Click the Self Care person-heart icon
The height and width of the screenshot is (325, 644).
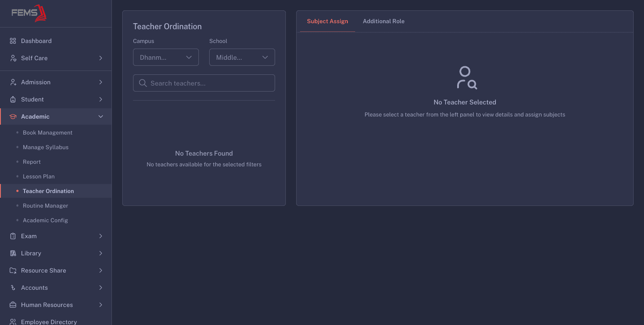click(x=13, y=58)
